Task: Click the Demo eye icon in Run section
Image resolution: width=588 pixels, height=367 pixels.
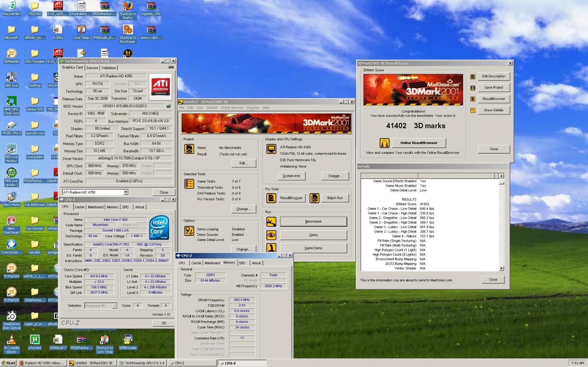Action: click(271, 235)
